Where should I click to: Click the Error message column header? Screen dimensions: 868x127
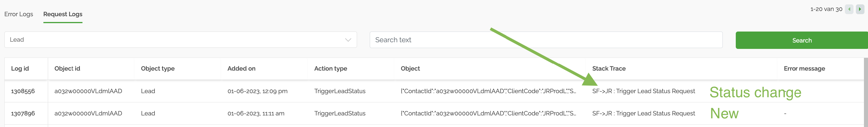[x=804, y=68]
